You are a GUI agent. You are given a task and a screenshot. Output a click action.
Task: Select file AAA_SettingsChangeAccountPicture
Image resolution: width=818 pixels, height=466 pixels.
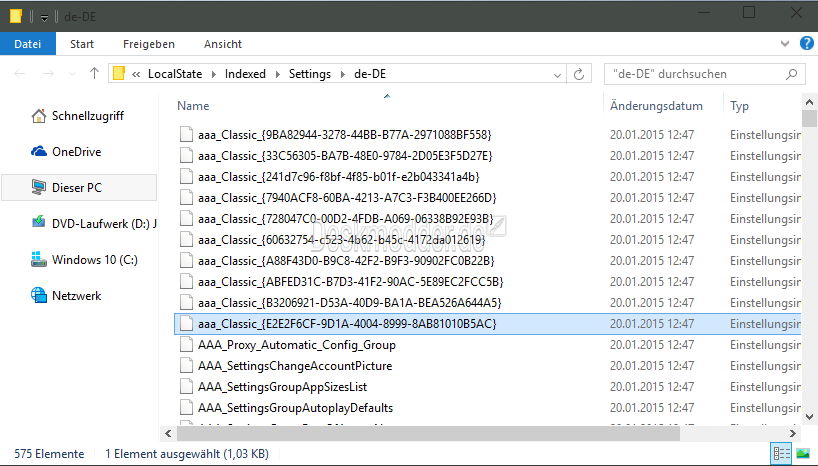coord(295,366)
